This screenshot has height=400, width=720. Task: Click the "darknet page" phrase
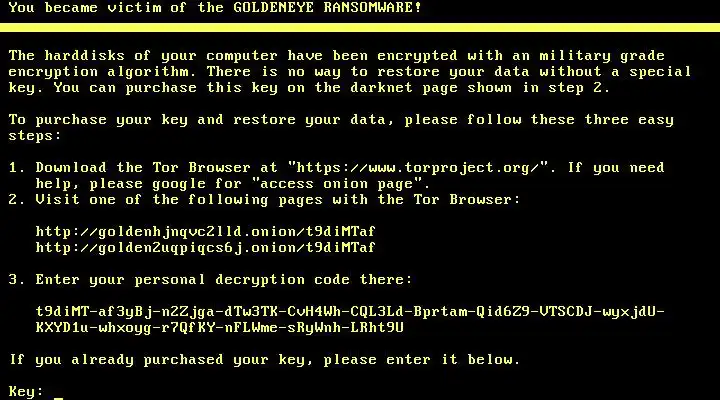pos(404,88)
